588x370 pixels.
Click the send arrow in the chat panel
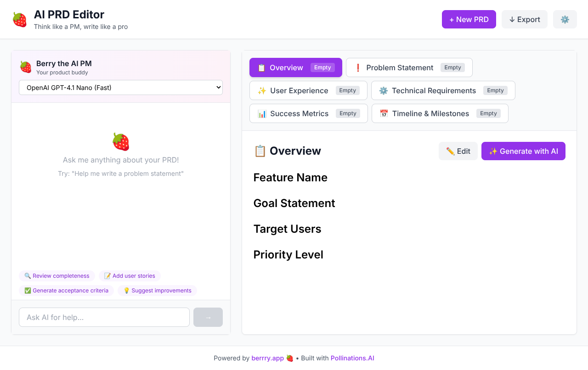[208, 317]
